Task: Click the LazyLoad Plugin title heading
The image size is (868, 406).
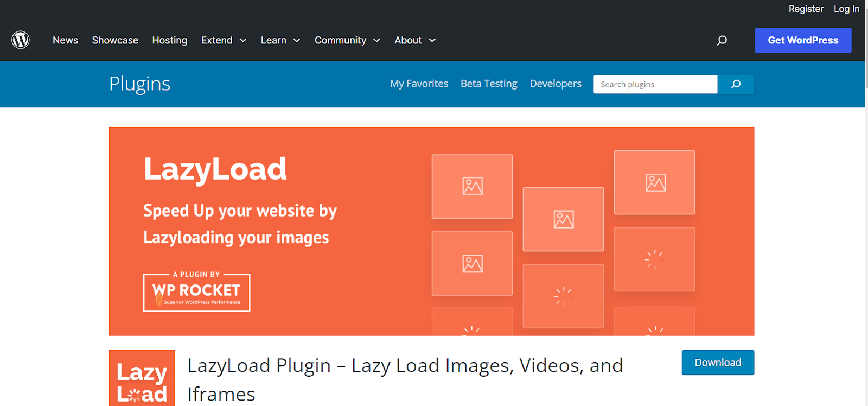Action: [405, 379]
